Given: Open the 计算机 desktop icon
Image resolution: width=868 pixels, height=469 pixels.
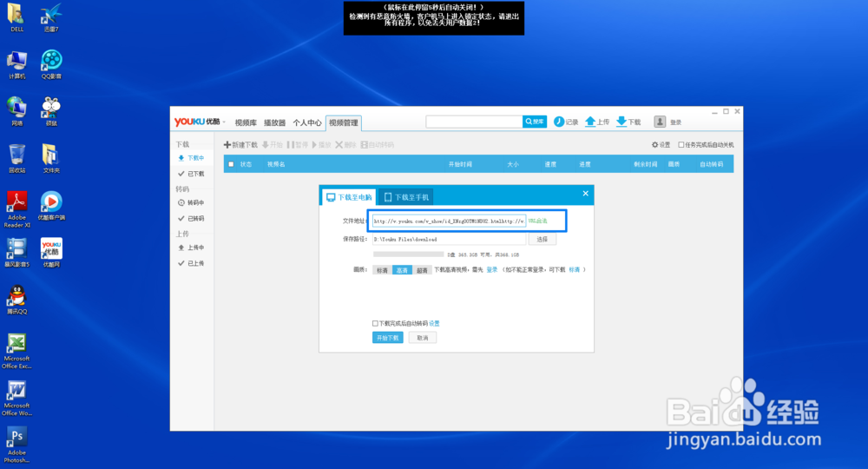Looking at the screenshot, I should coord(16,65).
